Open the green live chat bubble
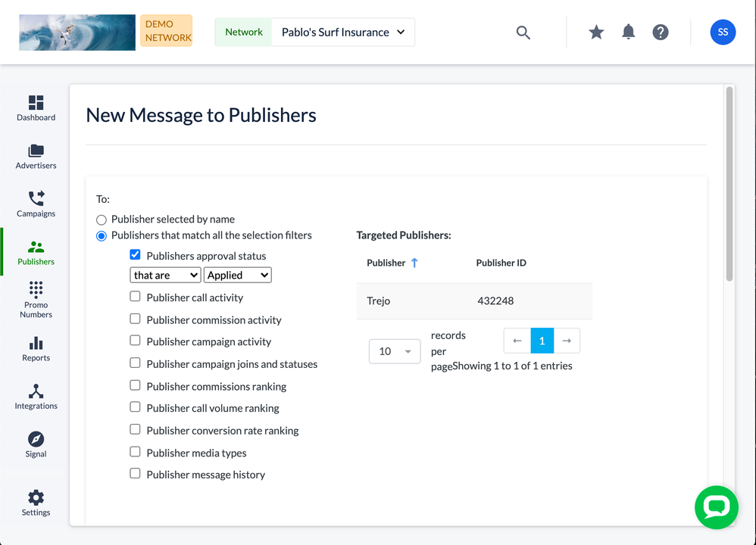756x545 pixels. pyautogui.click(x=716, y=507)
